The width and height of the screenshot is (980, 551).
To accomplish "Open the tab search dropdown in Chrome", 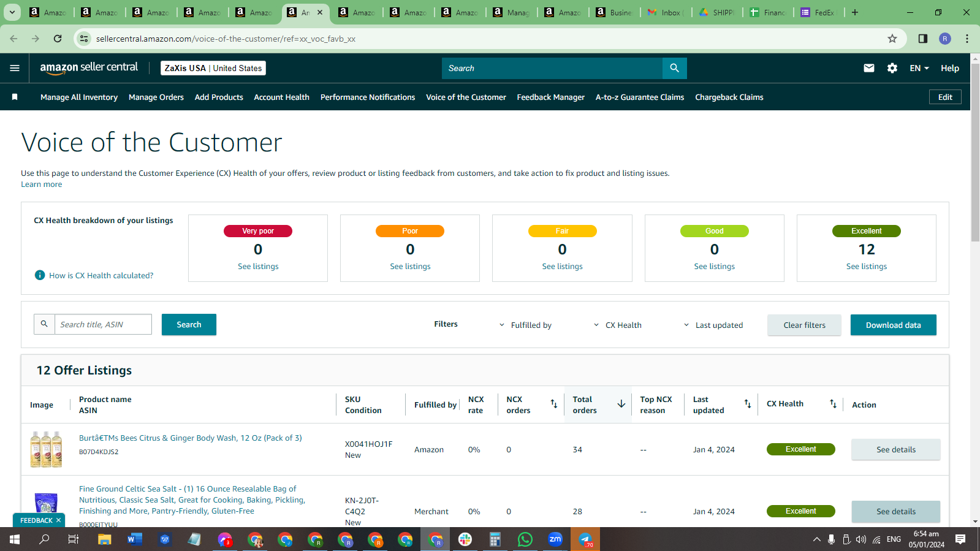I will point(12,12).
